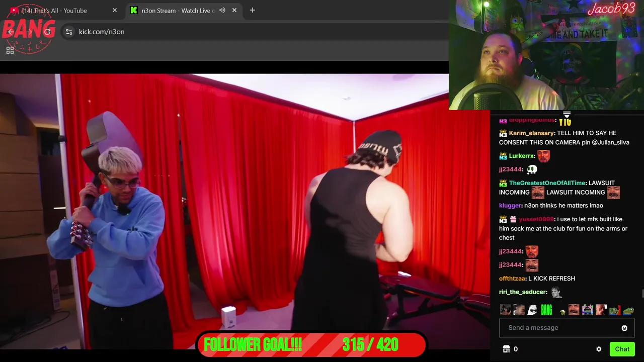Insert the bald man emote

click(x=601, y=310)
